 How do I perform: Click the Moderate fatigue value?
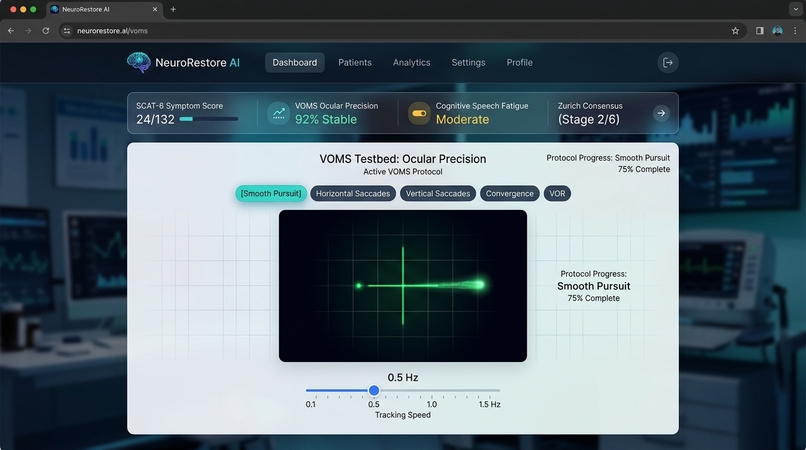pyautogui.click(x=462, y=119)
